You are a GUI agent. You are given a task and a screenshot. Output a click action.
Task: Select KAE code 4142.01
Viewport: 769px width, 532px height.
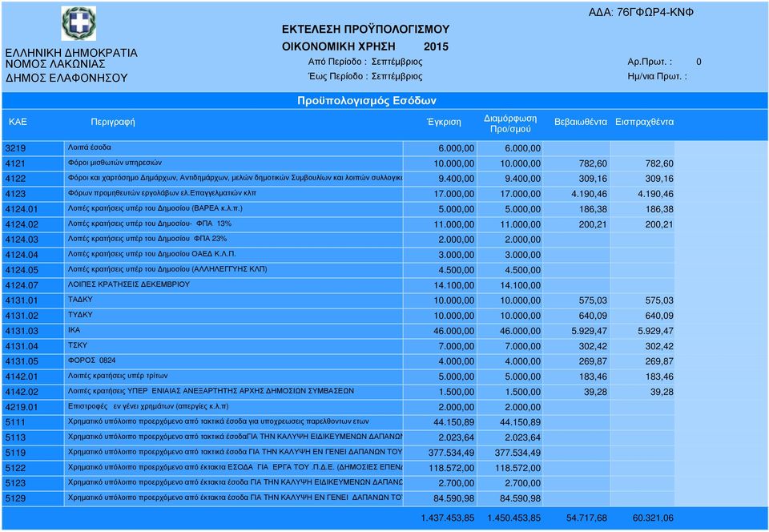tap(22, 376)
